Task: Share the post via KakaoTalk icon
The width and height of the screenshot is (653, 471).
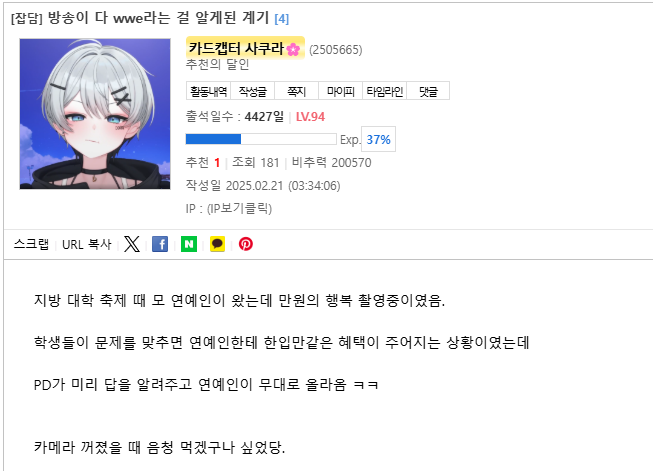Action: (217, 244)
